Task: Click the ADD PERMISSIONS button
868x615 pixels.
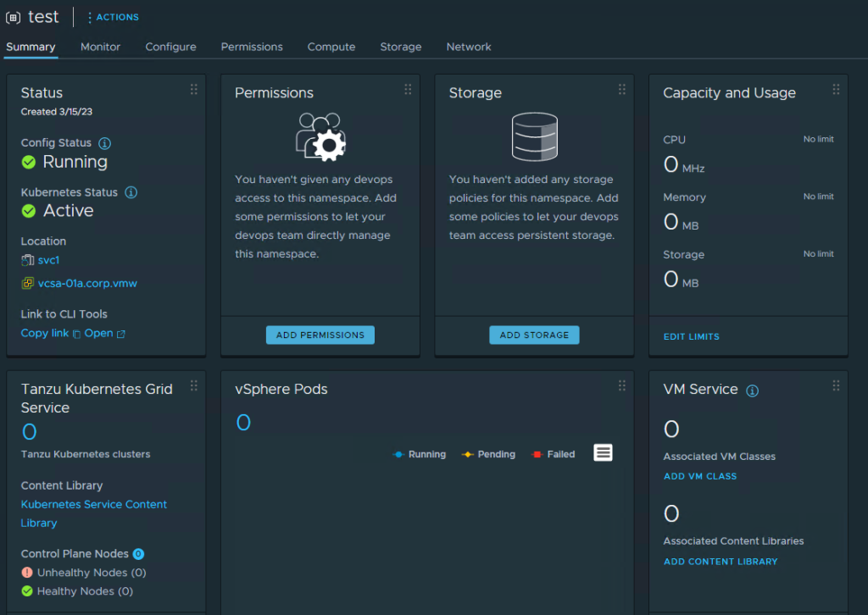Action: point(320,335)
